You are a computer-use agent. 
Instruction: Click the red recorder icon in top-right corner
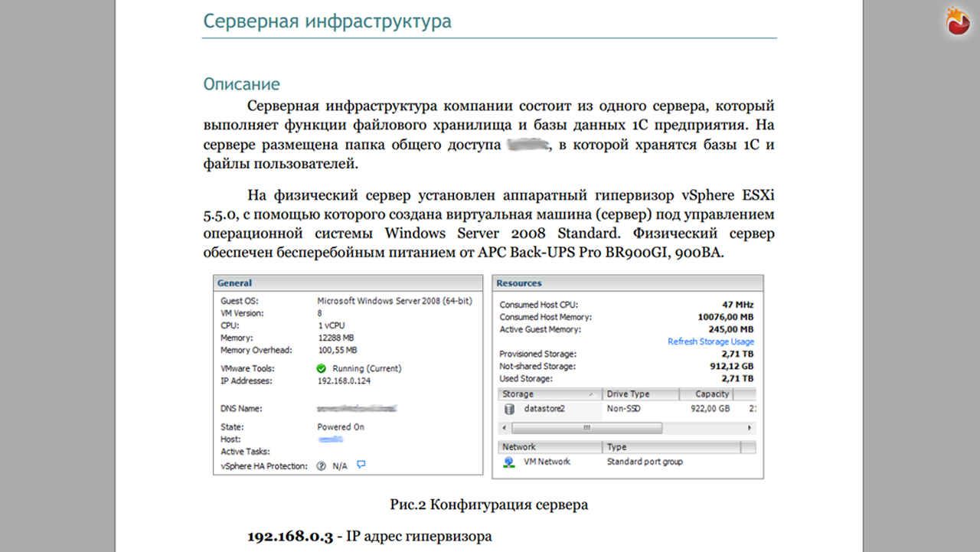pyautogui.click(x=958, y=21)
